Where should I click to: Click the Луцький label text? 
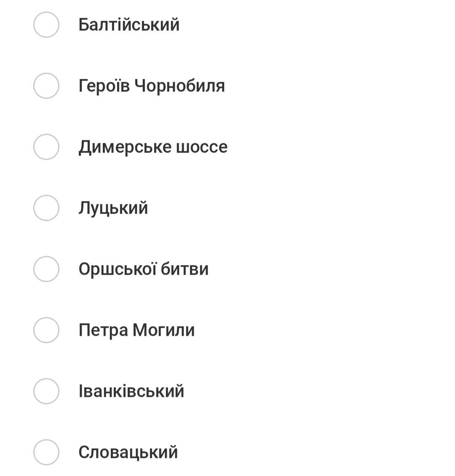[x=113, y=208]
